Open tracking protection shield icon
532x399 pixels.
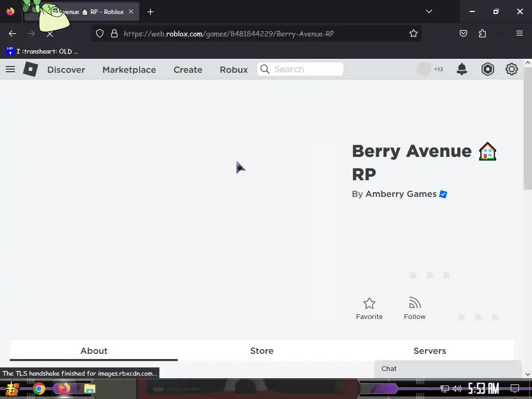tap(99, 34)
